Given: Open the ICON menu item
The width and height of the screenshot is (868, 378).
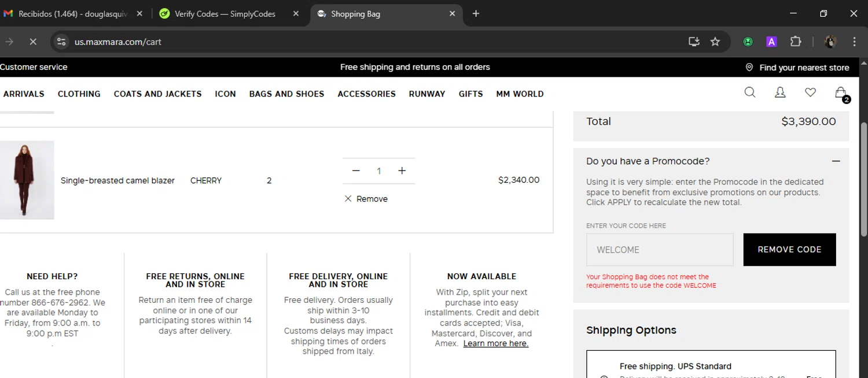Looking at the screenshot, I should coord(225,94).
